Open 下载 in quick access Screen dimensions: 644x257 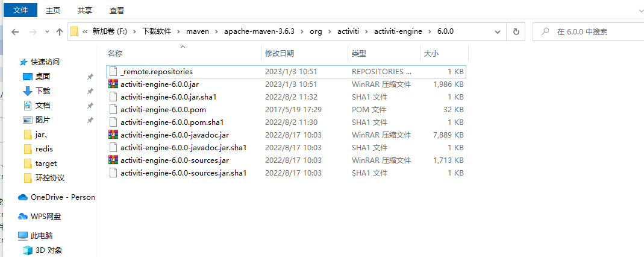pos(43,91)
